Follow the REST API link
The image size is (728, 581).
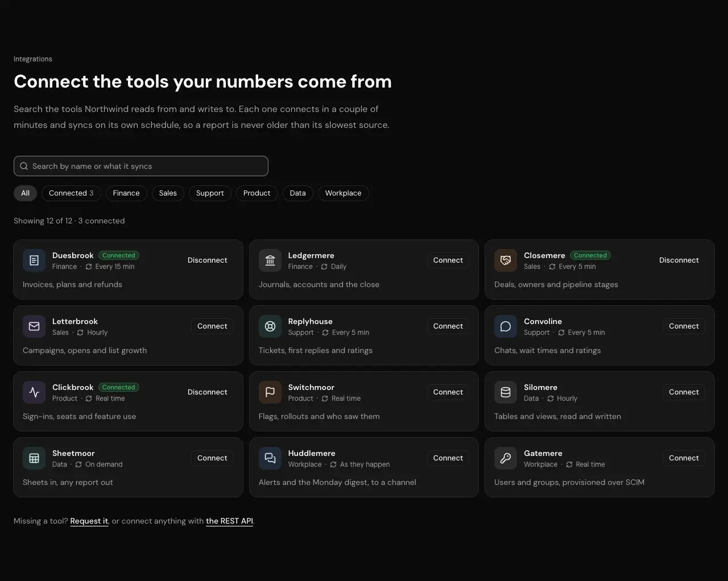[229, 521]
